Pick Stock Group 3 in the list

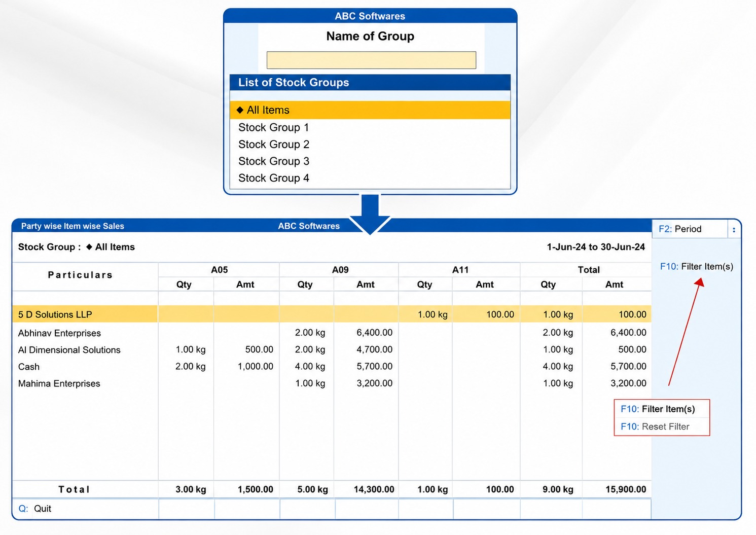coord(370,161)
